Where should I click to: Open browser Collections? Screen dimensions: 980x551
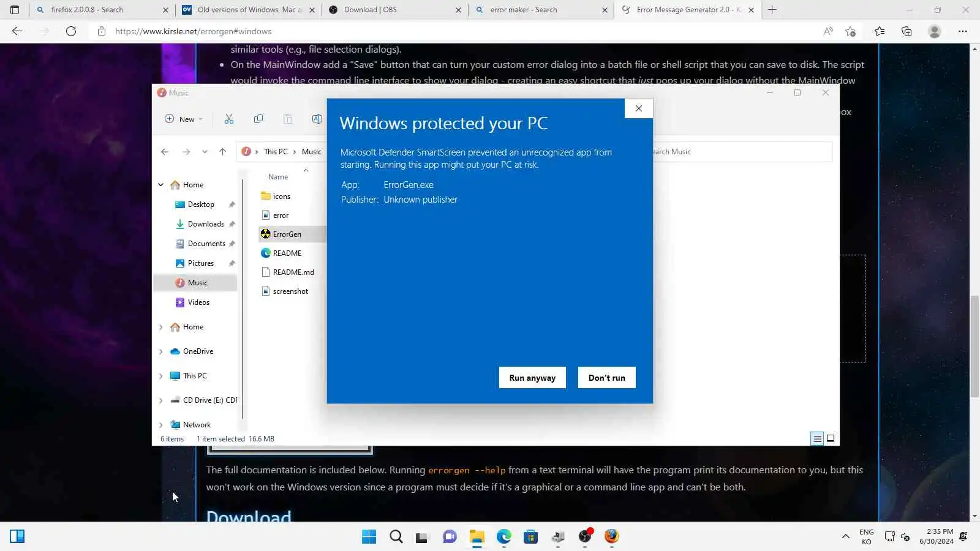(x=907, y=31)
